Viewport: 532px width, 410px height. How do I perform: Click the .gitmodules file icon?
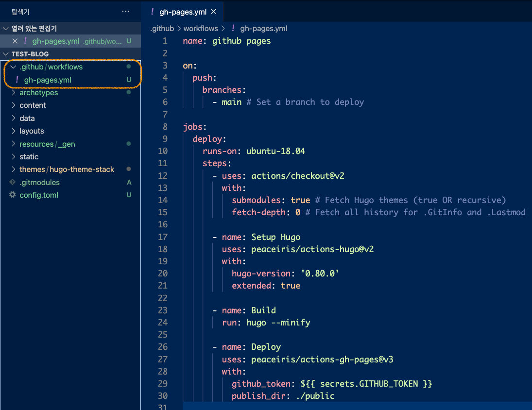13,183
